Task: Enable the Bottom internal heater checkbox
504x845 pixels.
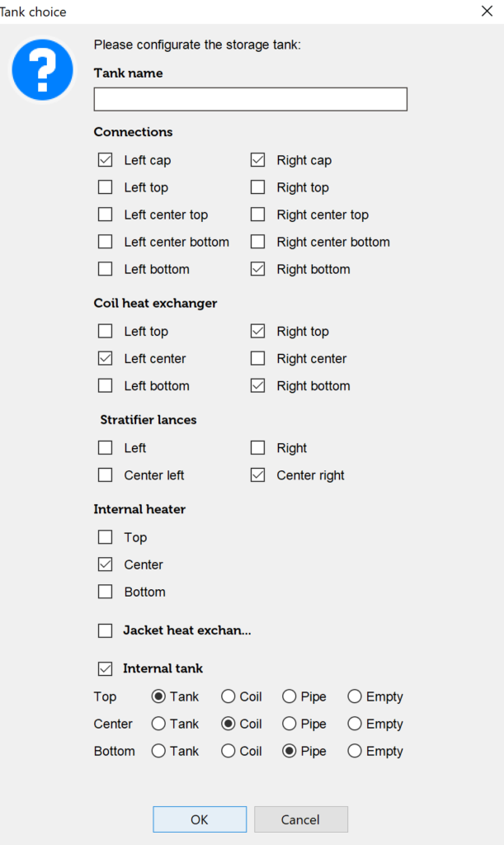Action: [x=106, y=592]
